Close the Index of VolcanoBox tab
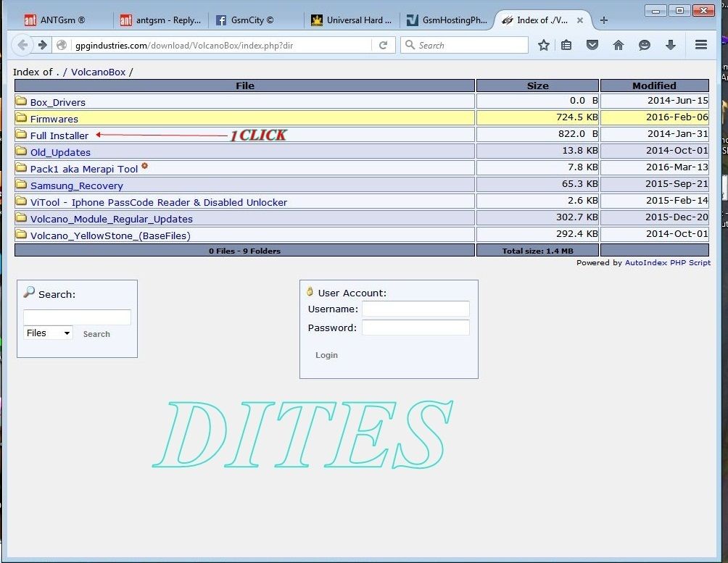 point(579,20)
